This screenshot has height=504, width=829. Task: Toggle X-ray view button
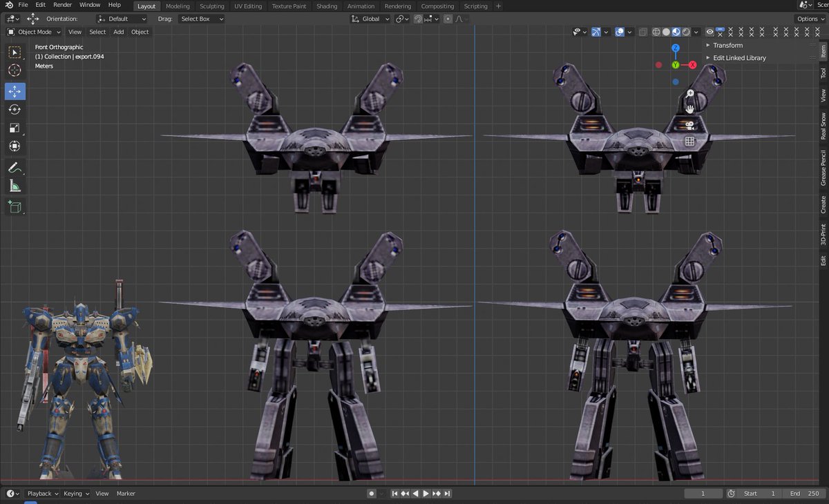642,32
